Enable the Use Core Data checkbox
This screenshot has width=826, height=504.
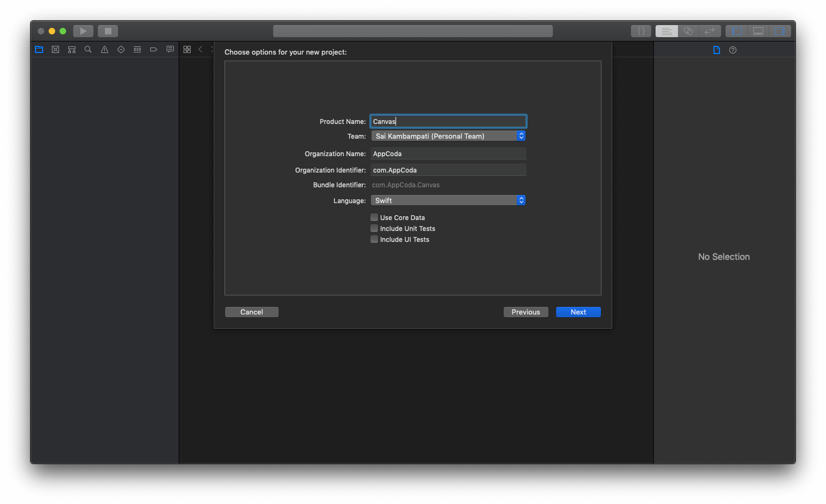(x=374, y=217)
